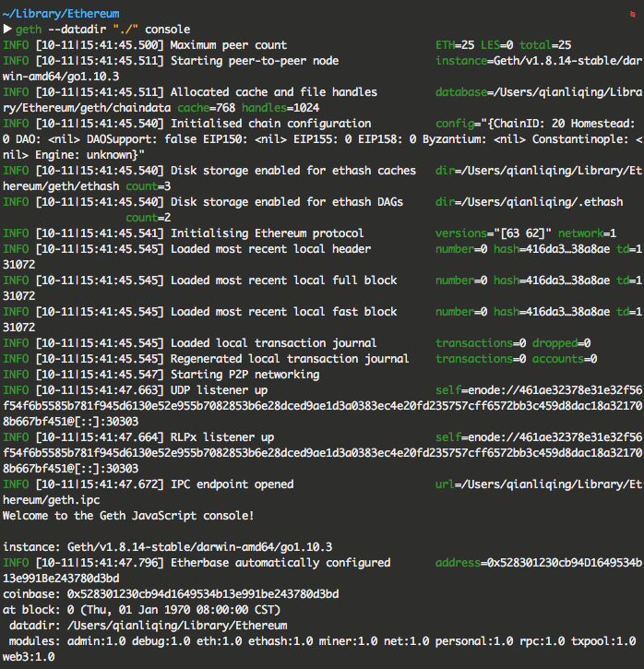The height and width of the screenshot is (669, 644).
Task: Select the word 'geth' in the command line
Action: (29, 30)
